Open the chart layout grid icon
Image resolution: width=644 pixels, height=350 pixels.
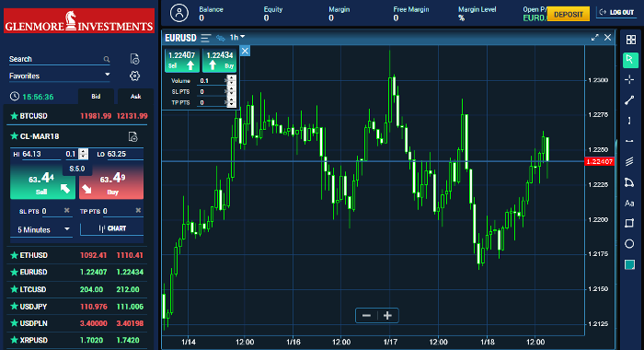pyautogui.click(x=631, y=40)
